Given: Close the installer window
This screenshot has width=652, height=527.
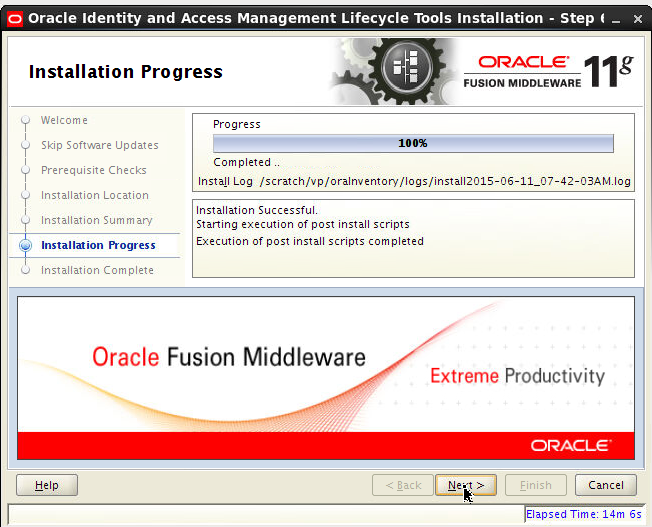Looking at the screenshot, I should pyautogui.click(x=637, y=19).
